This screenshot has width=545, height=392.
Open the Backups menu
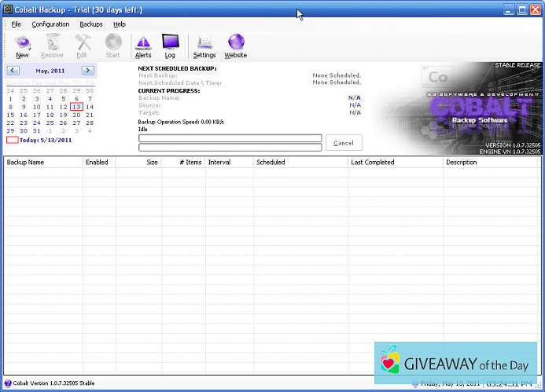coord(91,24)
